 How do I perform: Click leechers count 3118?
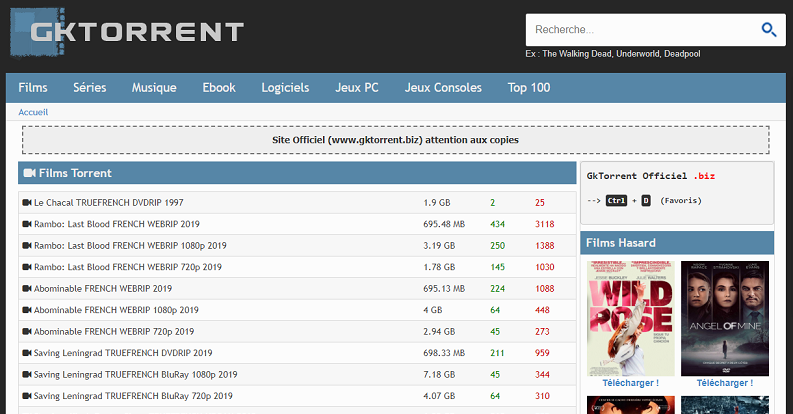(x=545, y=224)
